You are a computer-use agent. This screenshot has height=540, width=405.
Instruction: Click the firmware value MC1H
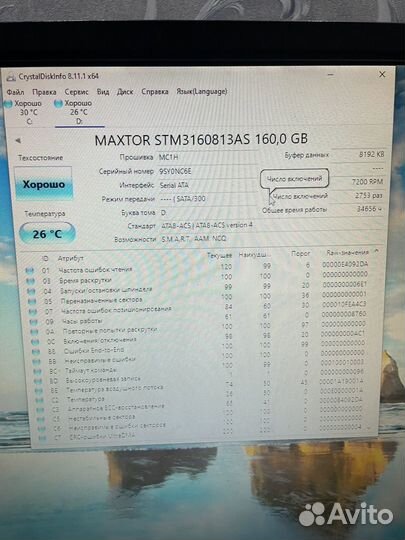[x=168, y=157]
